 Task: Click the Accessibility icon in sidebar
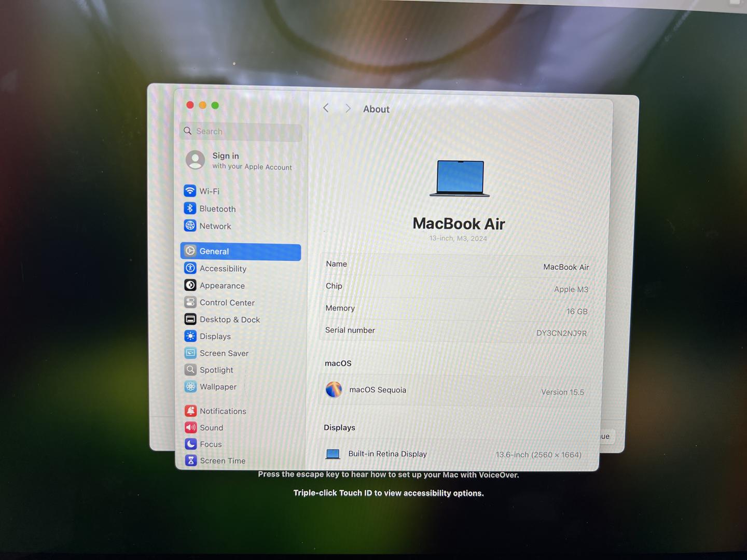coord(190,268)
